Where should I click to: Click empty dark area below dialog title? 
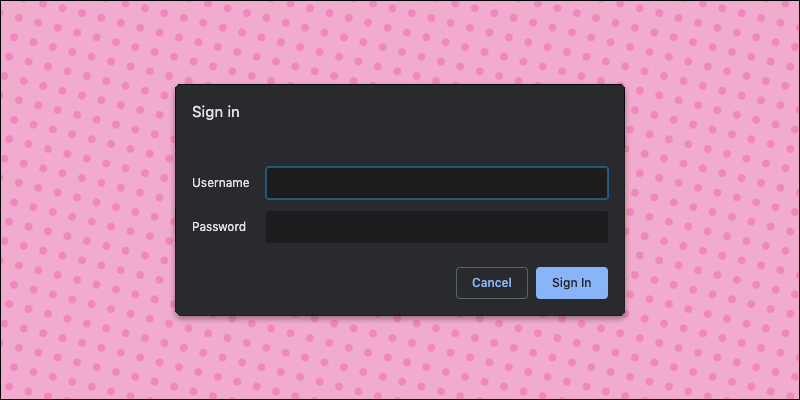pos(400,143)
